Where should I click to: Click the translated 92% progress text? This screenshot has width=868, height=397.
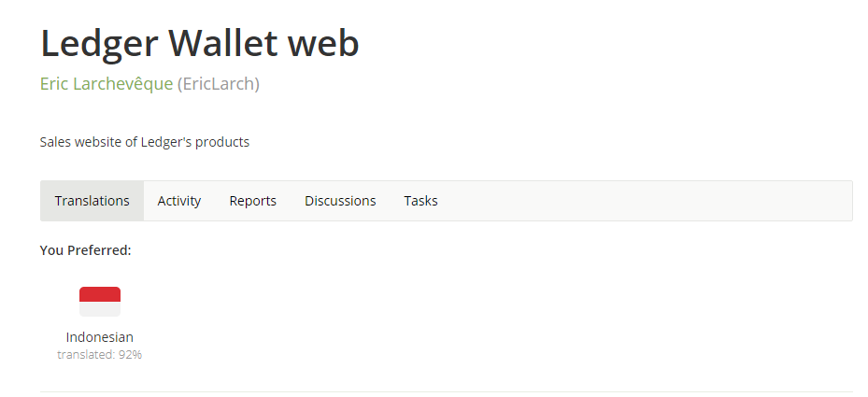pos(100,354)
